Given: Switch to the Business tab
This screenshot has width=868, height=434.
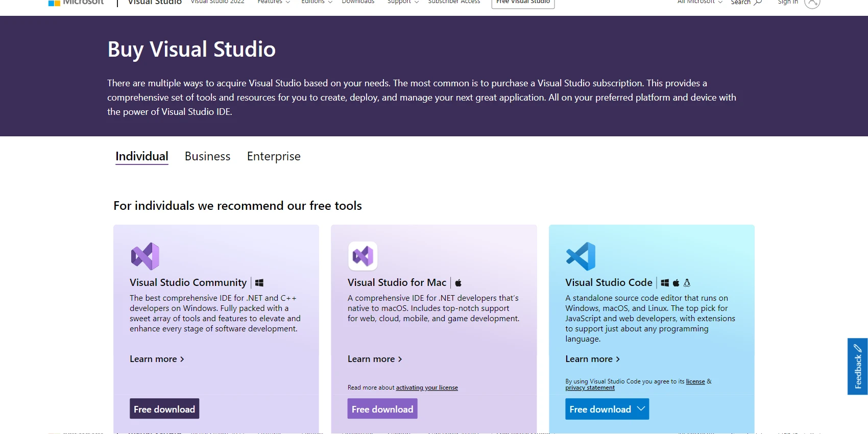Looking at the screenshot, I should click(x=208, y=156).
